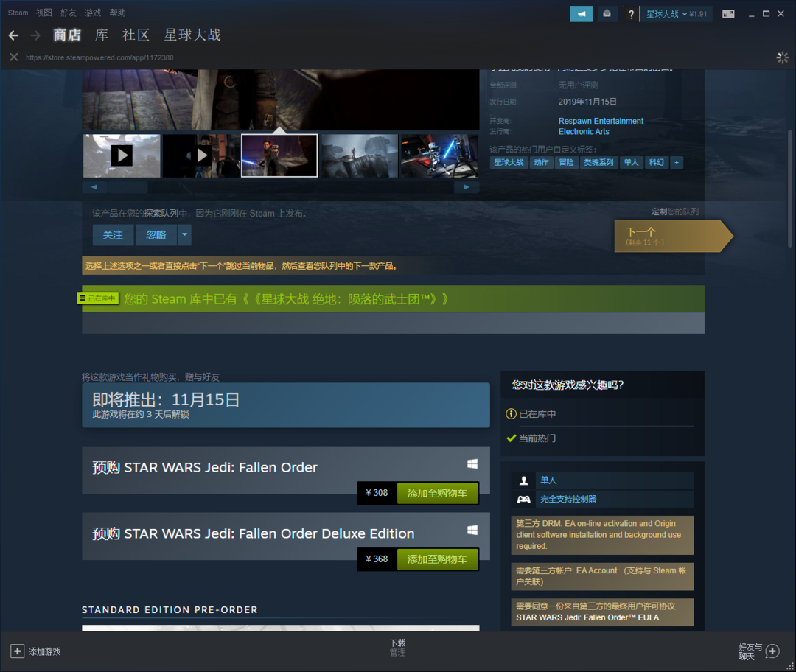Add the ¥308 standard edition to cart
796x672 pixels.
tap(437, 493)
